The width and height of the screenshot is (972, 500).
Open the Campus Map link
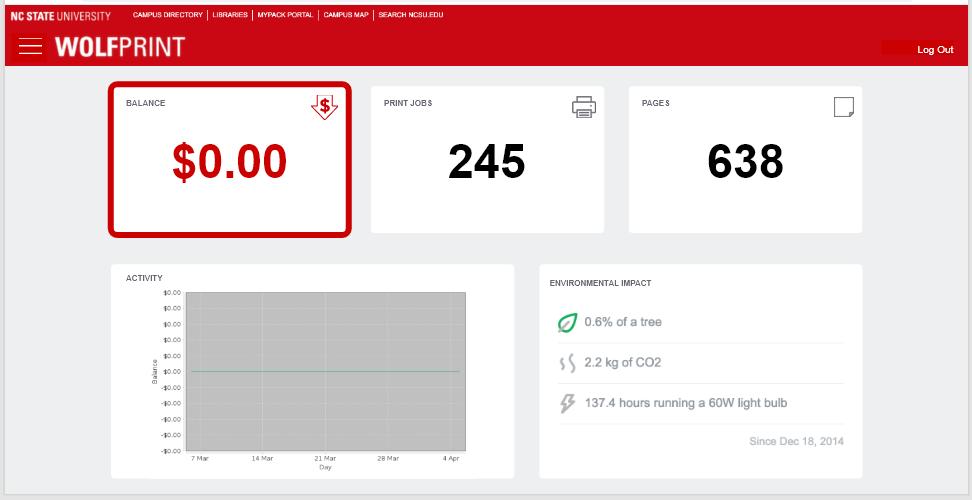[346, 15]
